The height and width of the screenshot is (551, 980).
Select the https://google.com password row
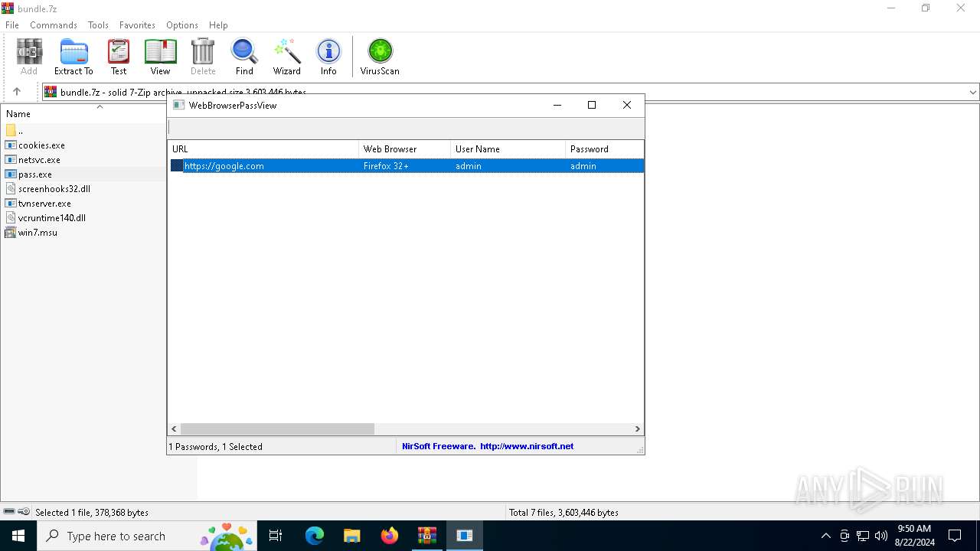pyautogui.click(x=407, y=166)
